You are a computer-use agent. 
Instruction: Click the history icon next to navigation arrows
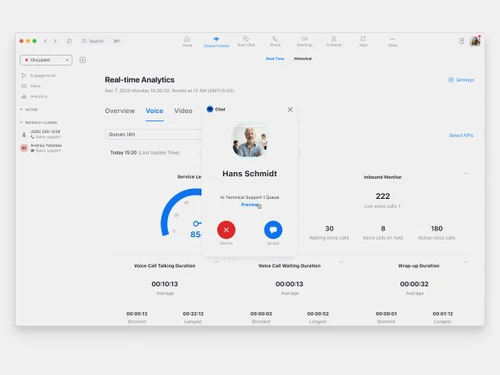click(69, 41)
